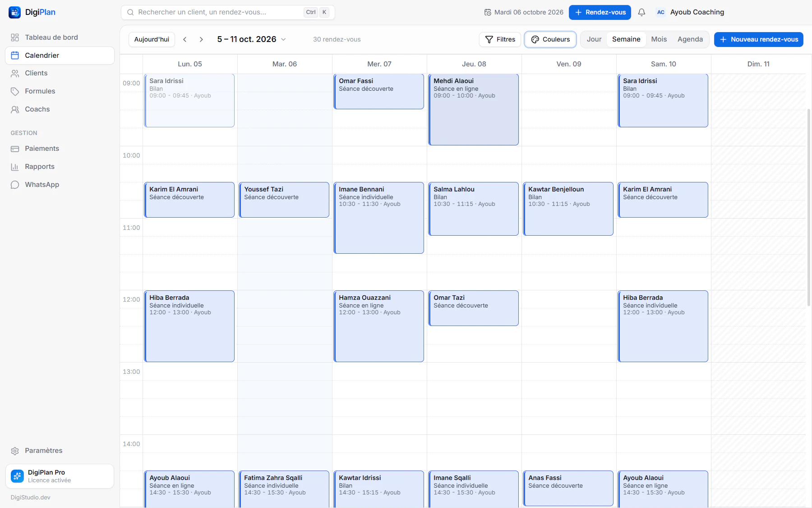
Task: Go to next week arrow
Action: click(x=201, y=39)
